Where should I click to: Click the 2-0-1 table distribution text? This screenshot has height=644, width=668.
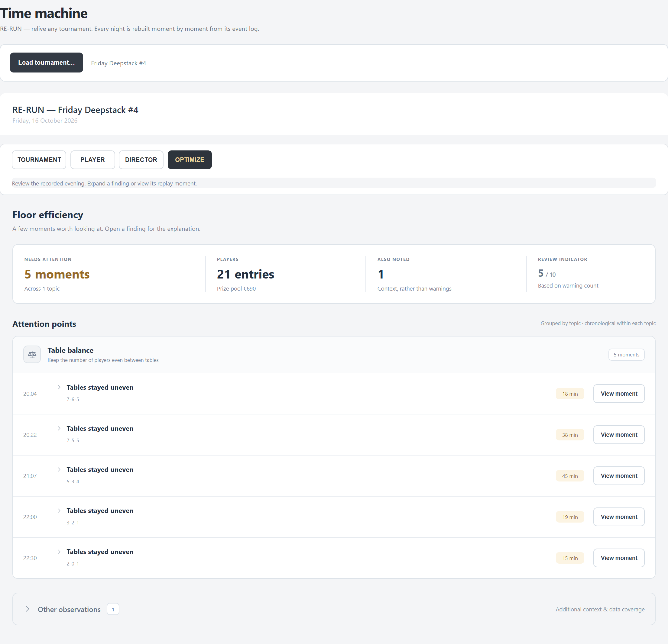(73, 564)
